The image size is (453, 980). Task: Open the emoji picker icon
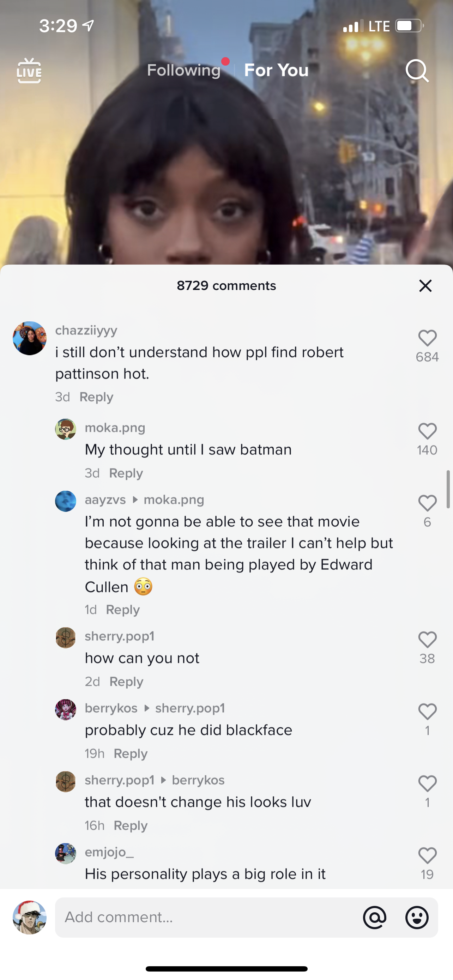coord(417,917)
